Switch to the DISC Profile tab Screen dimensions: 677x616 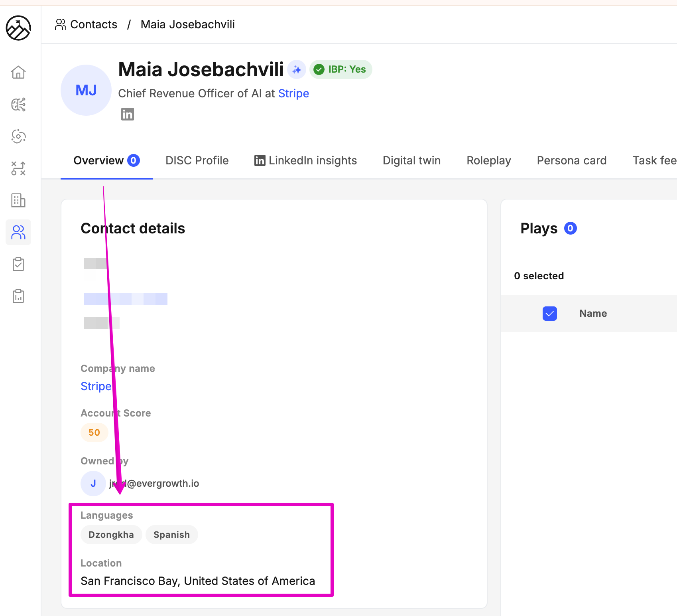click(197, 160)
